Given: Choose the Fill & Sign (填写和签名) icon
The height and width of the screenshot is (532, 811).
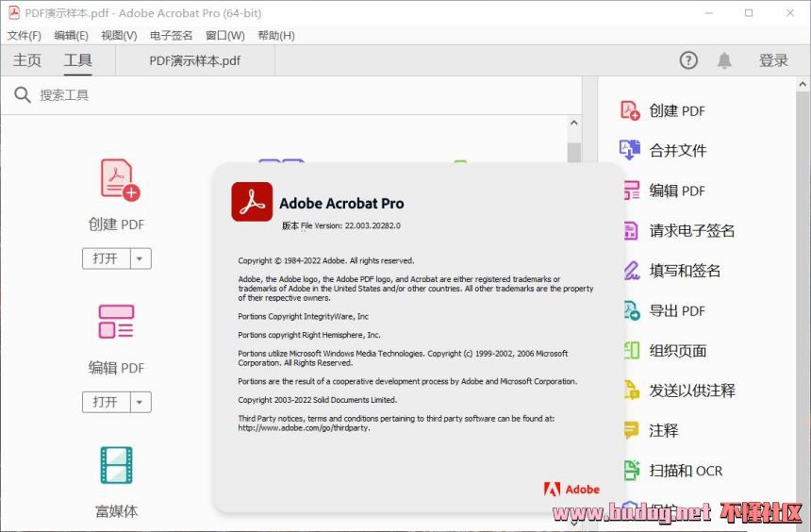Looking at the screenshot, I should coord(631,271).
